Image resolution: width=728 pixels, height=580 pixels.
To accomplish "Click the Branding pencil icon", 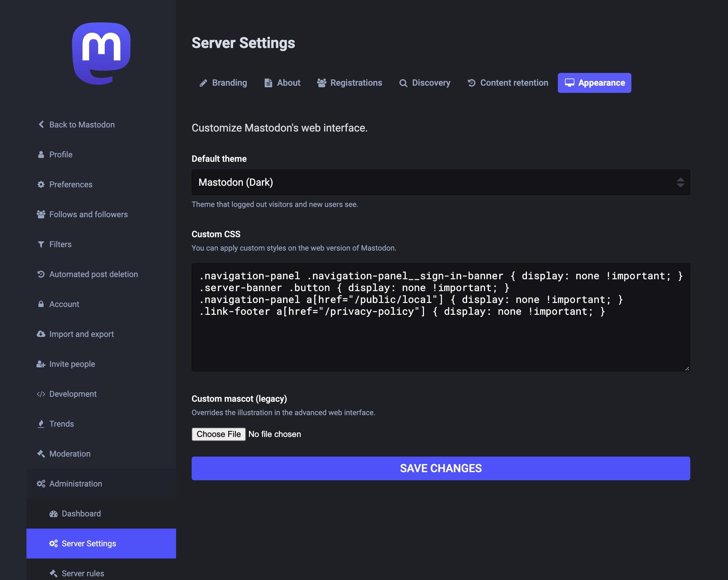I will 203,83.
